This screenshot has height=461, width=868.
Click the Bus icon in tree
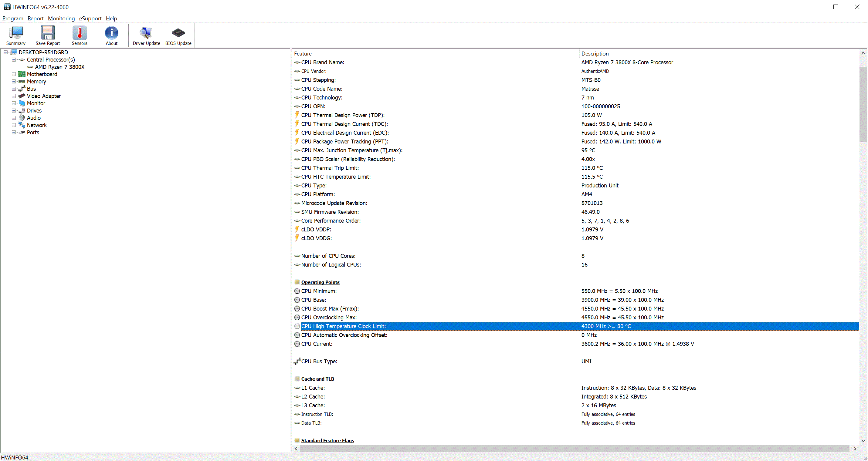[x=22, y=89]
